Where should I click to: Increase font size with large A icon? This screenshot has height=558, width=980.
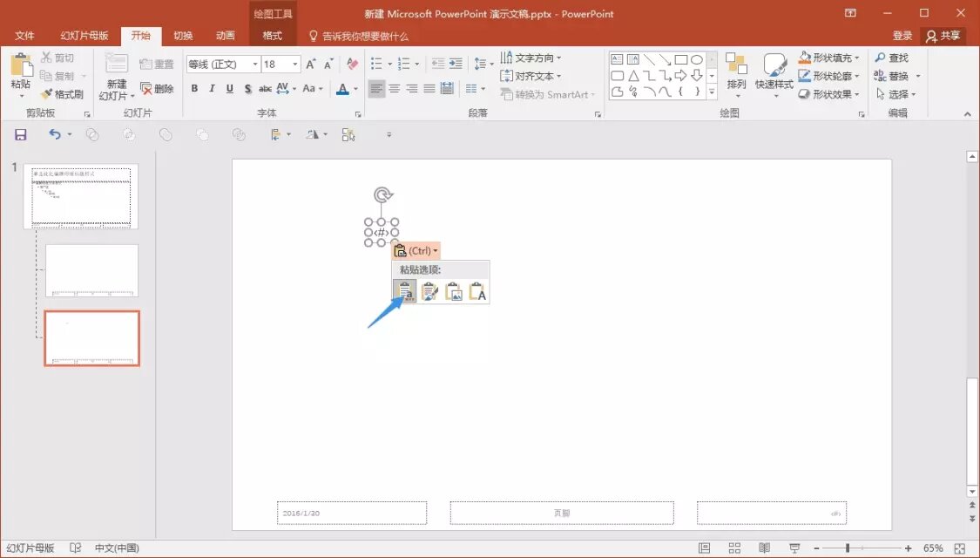311,64
